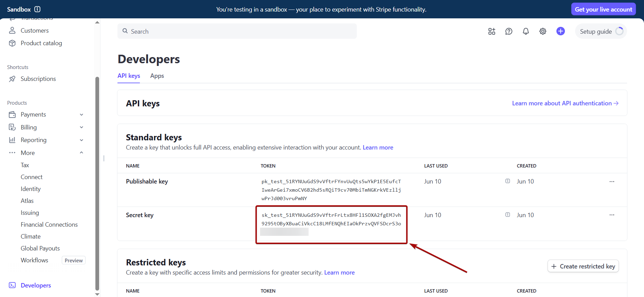Click sidebar scrollbar up arrow
Screen dimensions: 644x297
97,22
